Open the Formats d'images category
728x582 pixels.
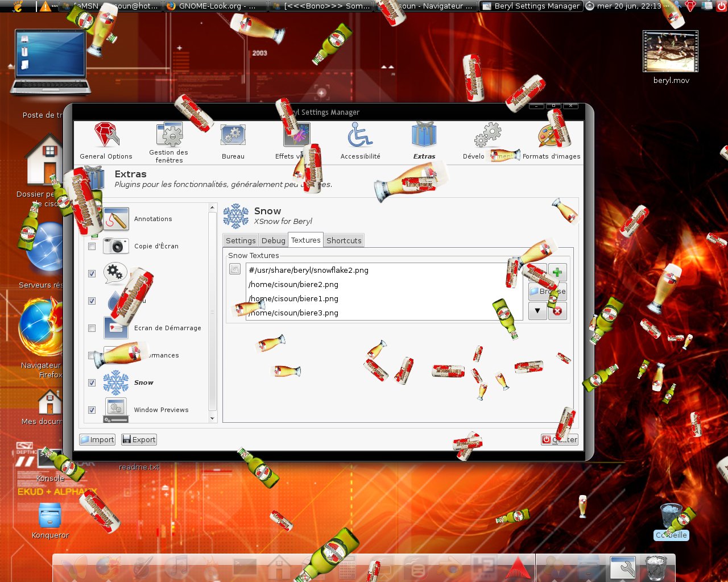pos(551,142)
